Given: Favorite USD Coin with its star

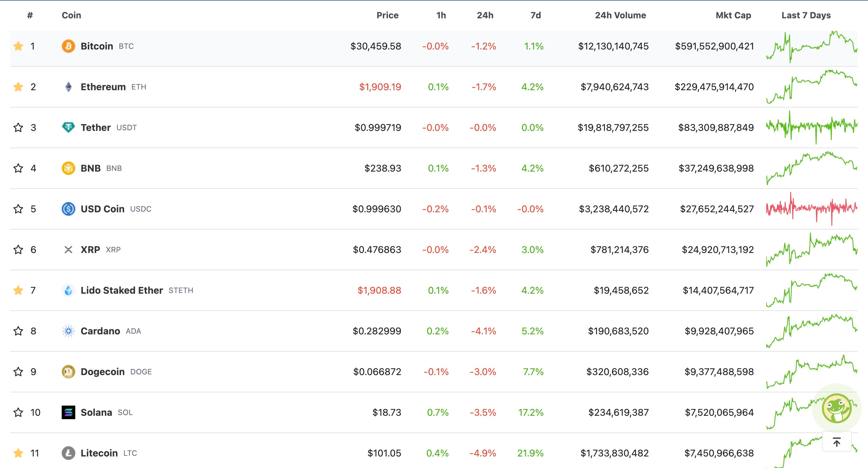Looking at the screenshot, I should (x=18, y=209).
